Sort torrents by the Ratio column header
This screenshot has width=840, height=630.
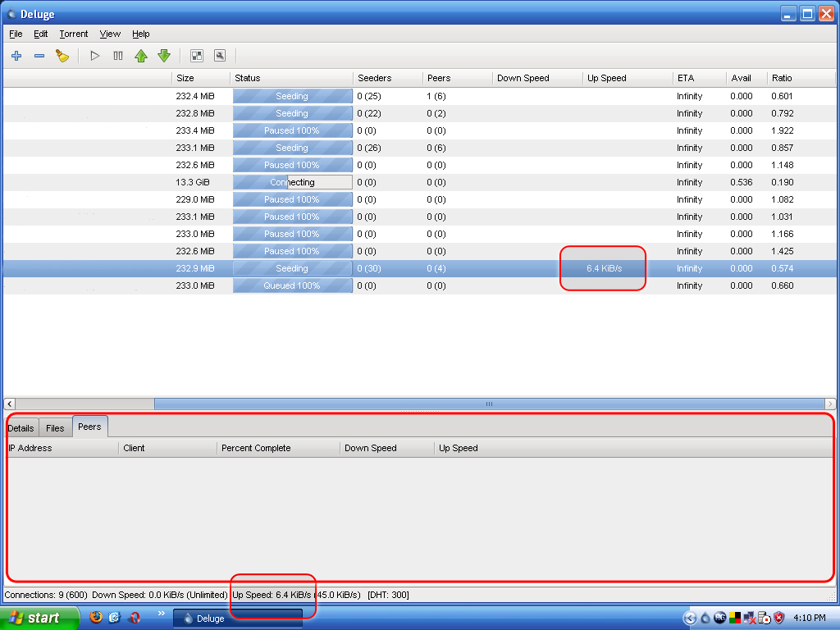tap(801, 78)
